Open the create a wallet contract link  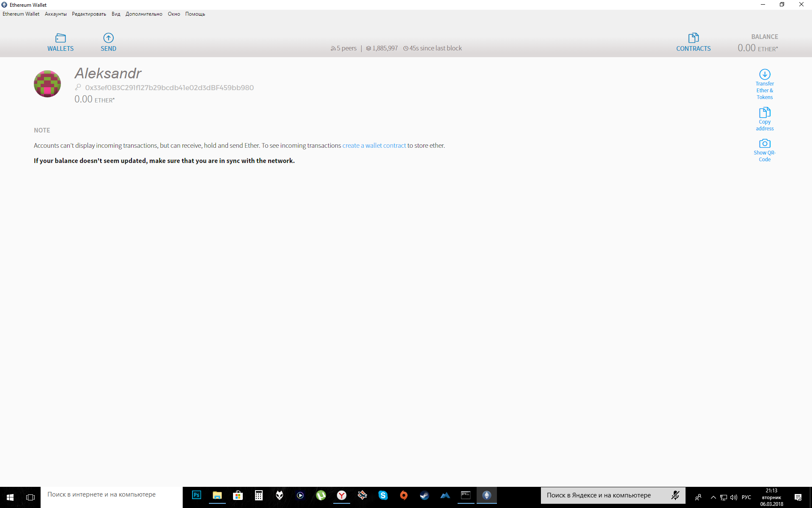tap(374, 145)
